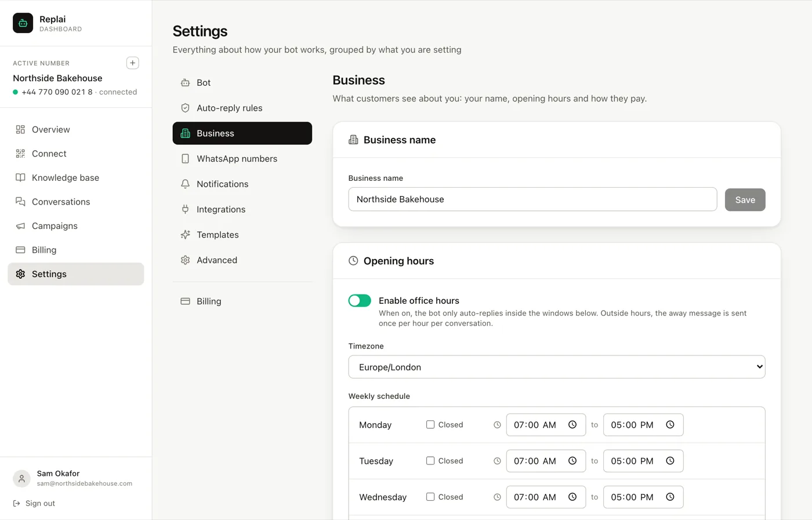Viewport: 812px width, 520px height.
Task: Click the Connect QR code icon
Action: (20, 154)
